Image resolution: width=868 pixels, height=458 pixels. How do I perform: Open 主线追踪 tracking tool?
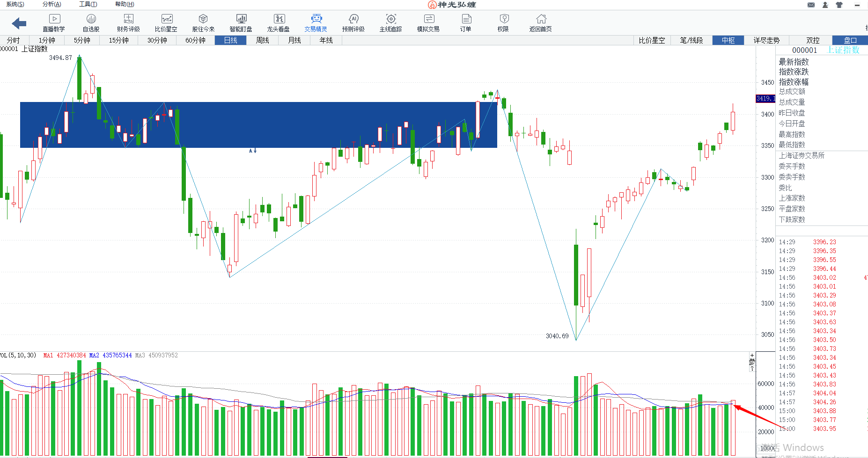pos(391,19)
